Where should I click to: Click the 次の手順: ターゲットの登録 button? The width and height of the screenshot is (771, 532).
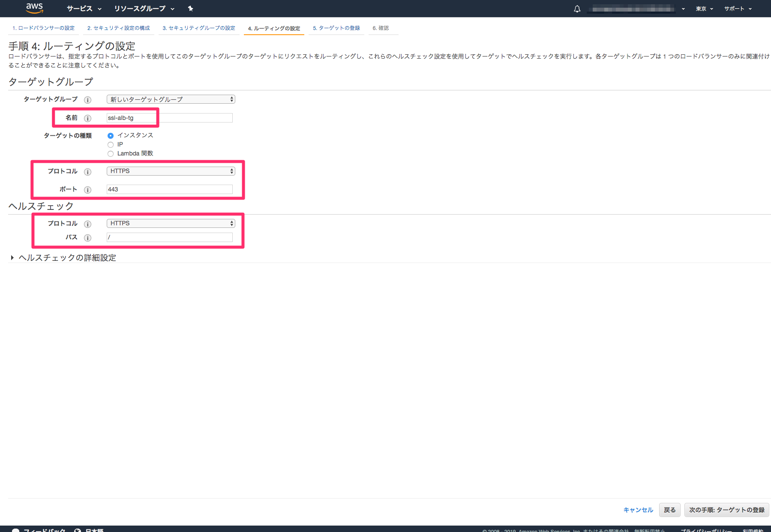pos(726,510)
